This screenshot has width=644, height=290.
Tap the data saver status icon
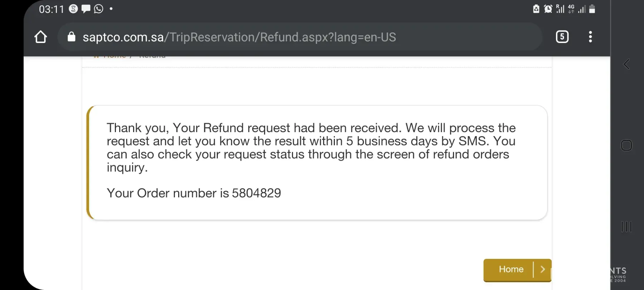536,9
